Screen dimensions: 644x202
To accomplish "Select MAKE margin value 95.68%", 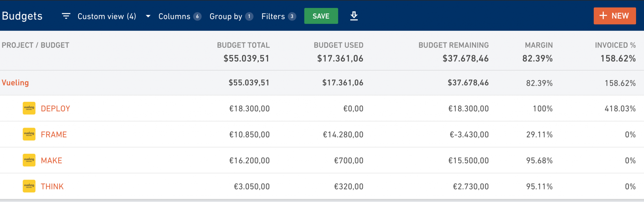I will click(540, 160).
